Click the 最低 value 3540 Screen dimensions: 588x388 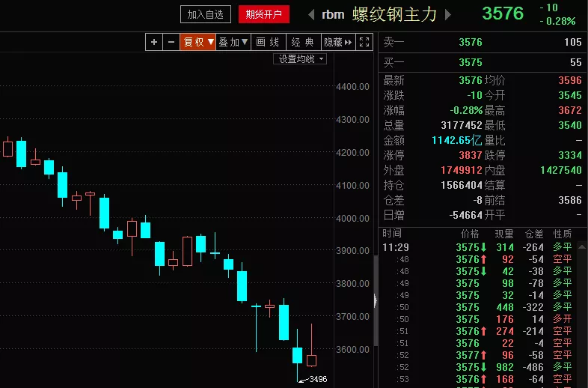tap(570, 125)
